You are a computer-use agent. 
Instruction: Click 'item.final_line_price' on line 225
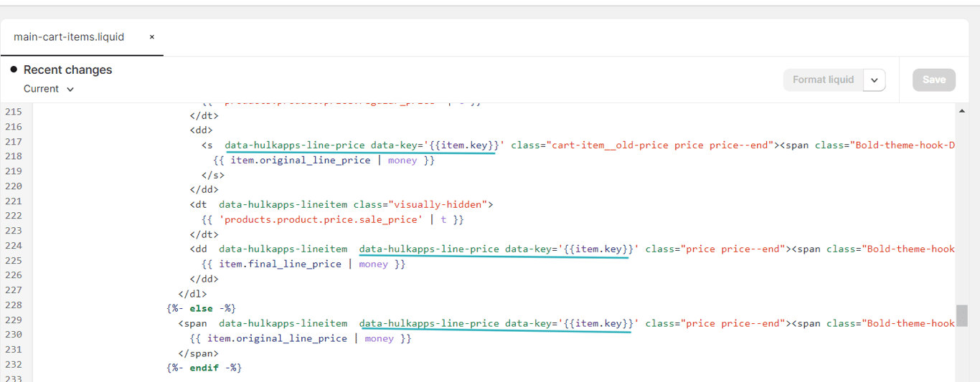281,264
